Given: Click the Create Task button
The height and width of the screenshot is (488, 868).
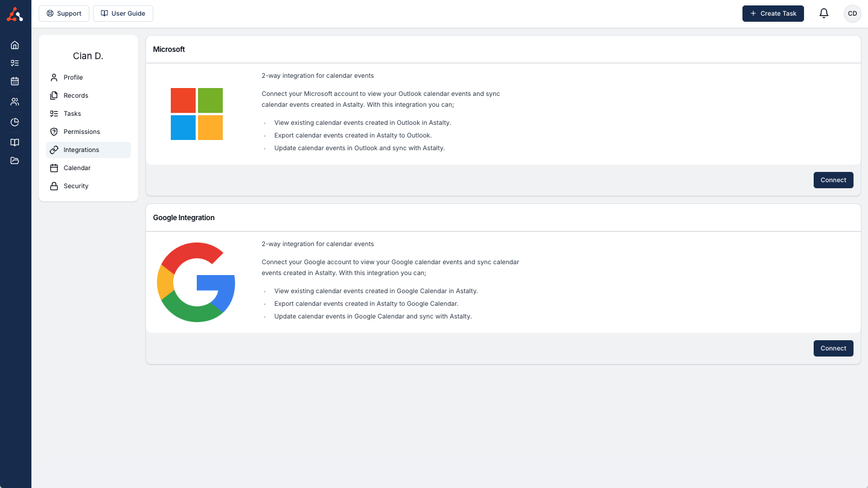Looking at the screenshot, I should [773, 13].
